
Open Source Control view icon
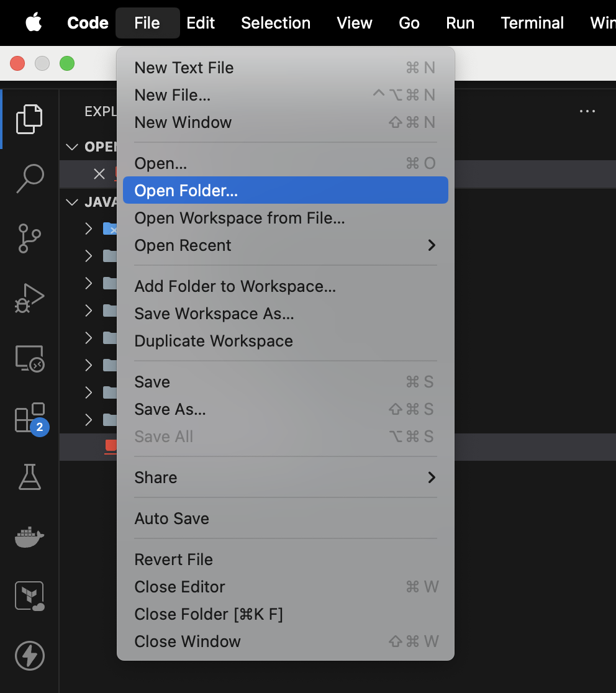point(29,238)
